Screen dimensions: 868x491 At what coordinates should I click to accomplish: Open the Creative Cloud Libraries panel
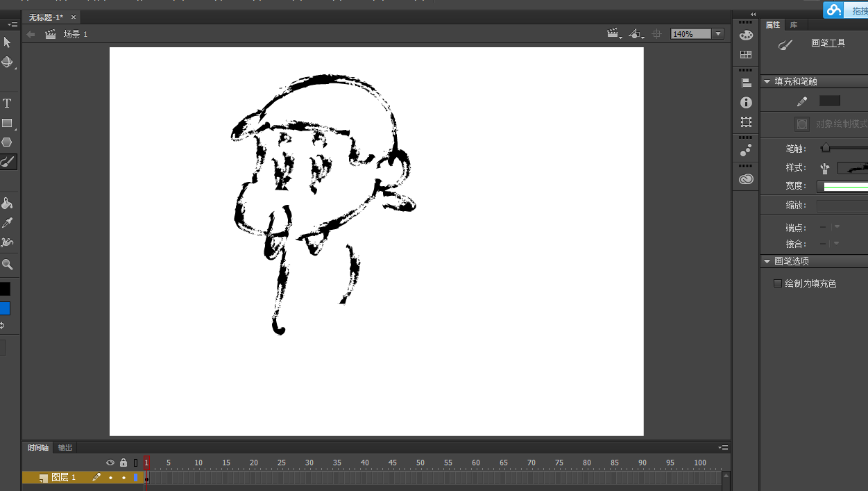tap(746, 179)
